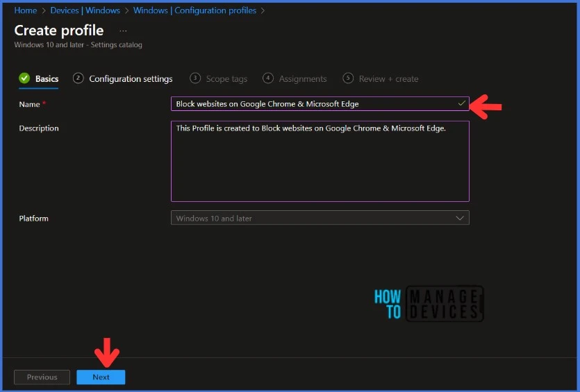Click the validation checkmark in Name field

[x=461, y=103]
